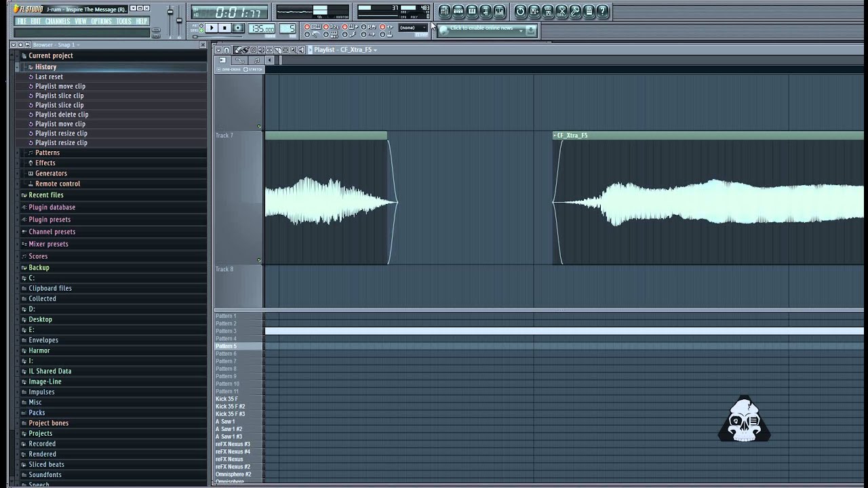Viewport: 868px width, 488px height.
Task: Open the CHANNELS menu
Action: pos(58,21)
